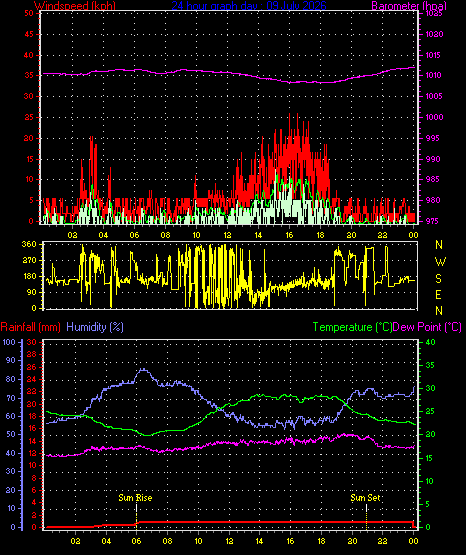Click the 180 wind direction axis value
The width and height of the screenshot is (466, 555).
click(29, 276)
